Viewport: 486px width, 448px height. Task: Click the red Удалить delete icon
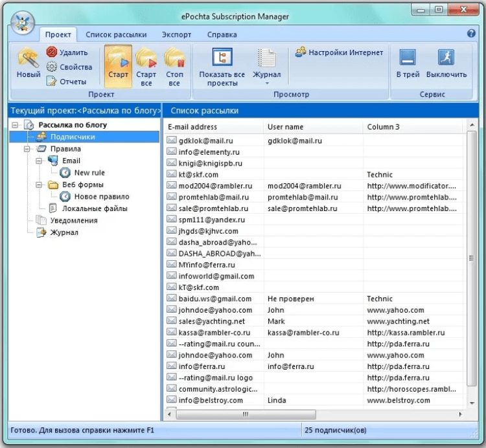coord(51,52)
